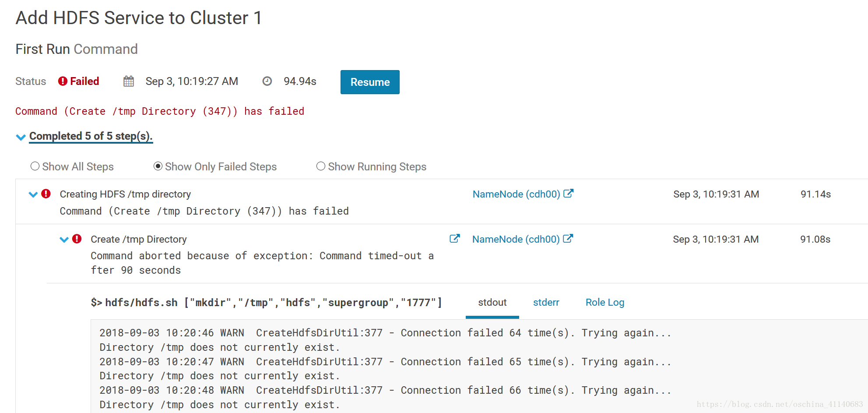Collapse the Create /tmp Directory step details
Viewport: 868px width, 413px height.
[x=64, y=239]
